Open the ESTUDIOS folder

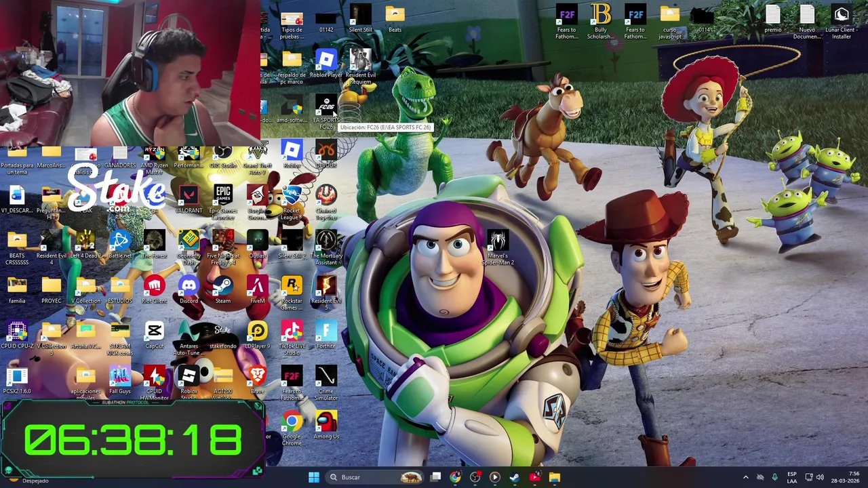[x=120, y=290]
